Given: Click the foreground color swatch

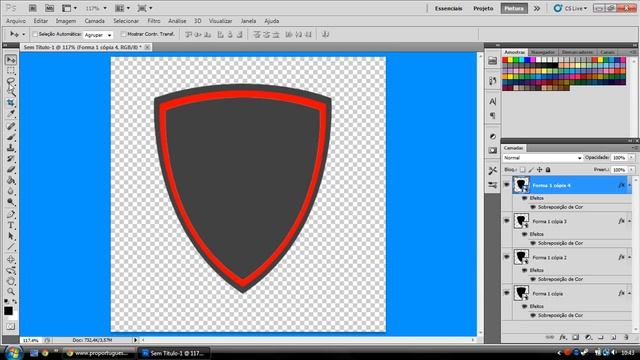Looking at the screenshot, I should click(8, 311).
